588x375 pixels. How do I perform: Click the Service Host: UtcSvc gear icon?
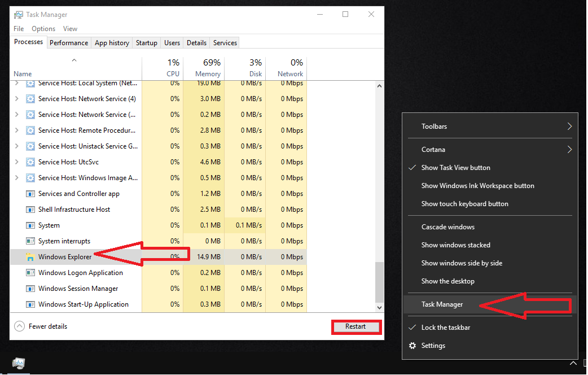[x=30, y=162]
